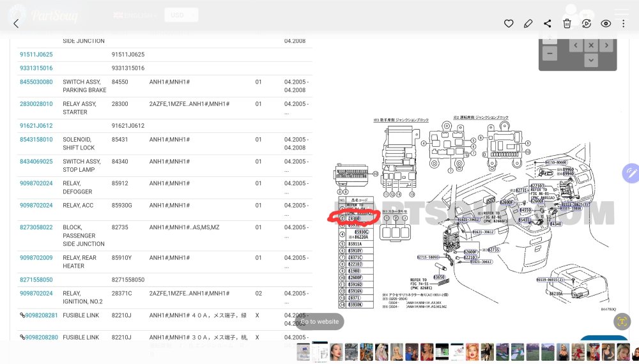Start the slideshow play icon
The width and height of the screenshot is (639, 364).
click(587, 24)
